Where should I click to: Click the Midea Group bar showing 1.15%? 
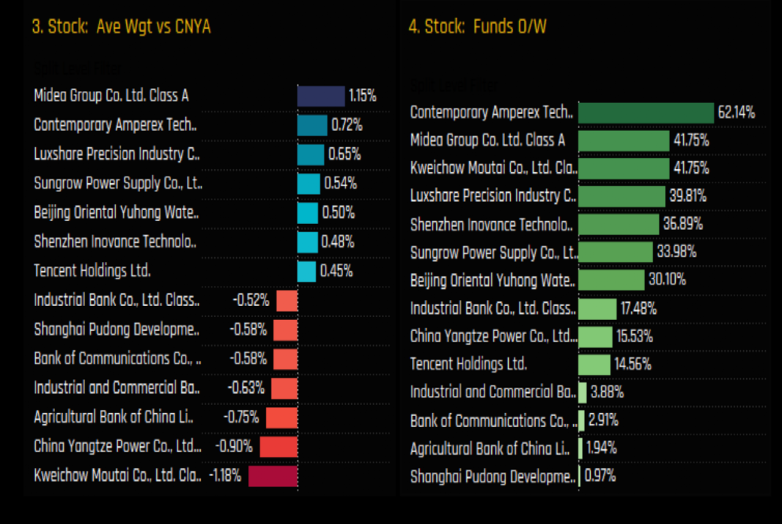point(321,96)
